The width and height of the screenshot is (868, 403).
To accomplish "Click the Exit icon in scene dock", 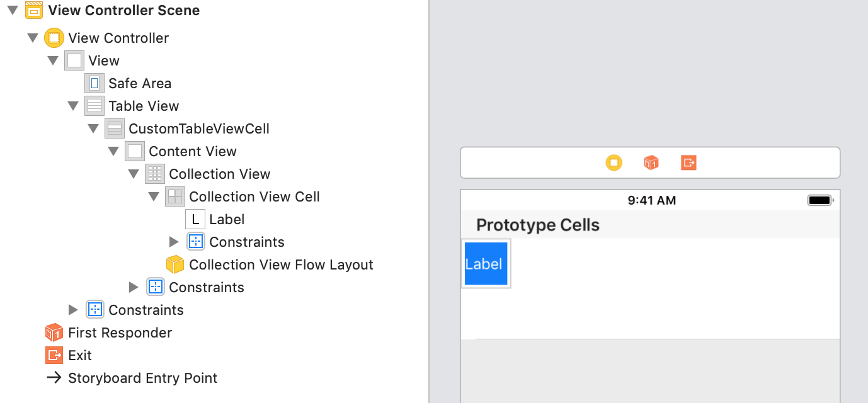I will (688, 163).
